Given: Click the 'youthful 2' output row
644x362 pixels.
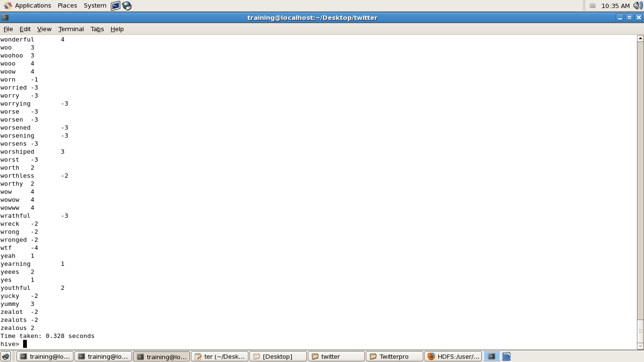Looking at the screenshot, I should point(33,288).
